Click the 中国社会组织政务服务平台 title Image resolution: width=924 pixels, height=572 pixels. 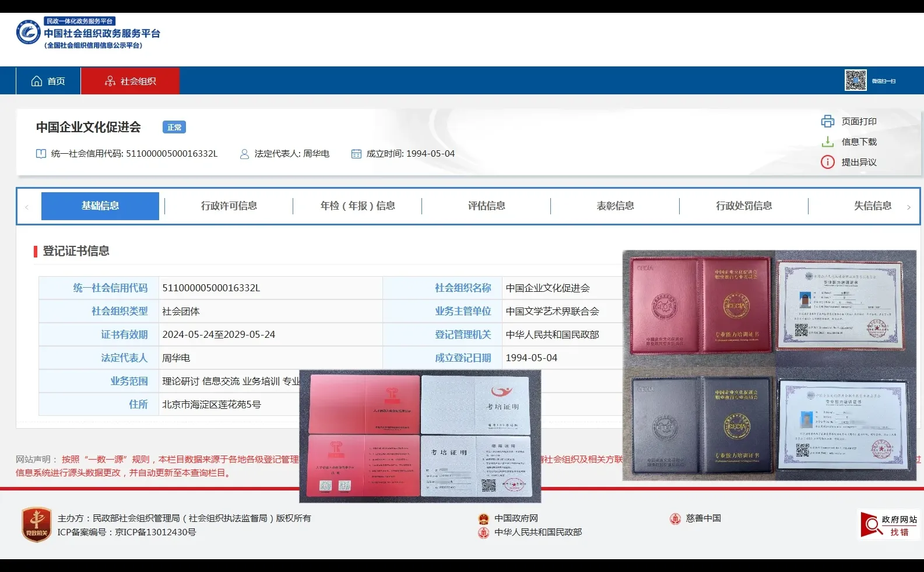click(102, 33)
